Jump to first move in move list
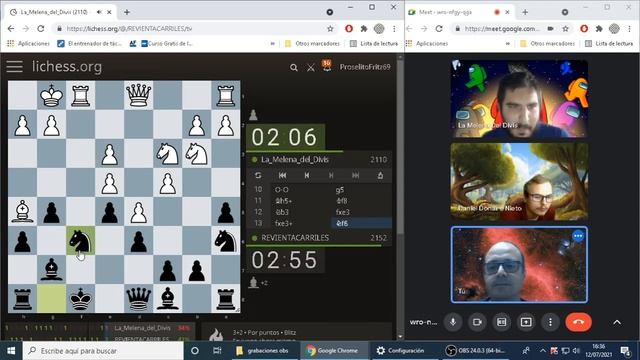Image resolution: width=640 pixels, height=360 pixels. point(282,176)
